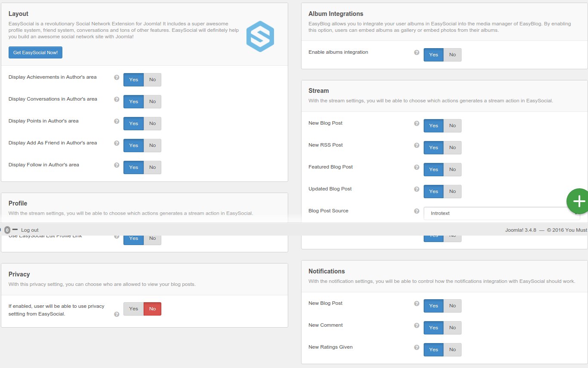Set Display Achievements to No

pyautogui.click(x=152, y=80)
